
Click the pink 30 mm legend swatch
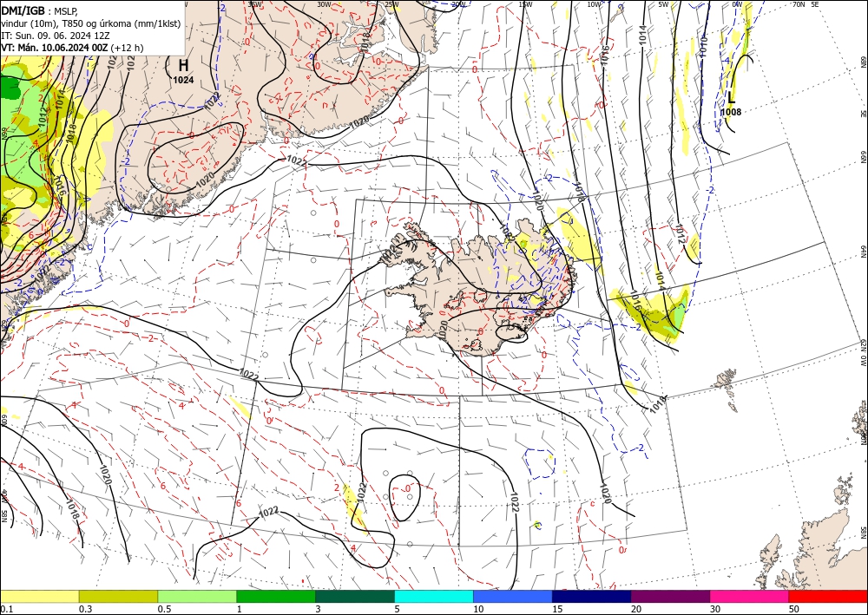click(x=750, y=596)
